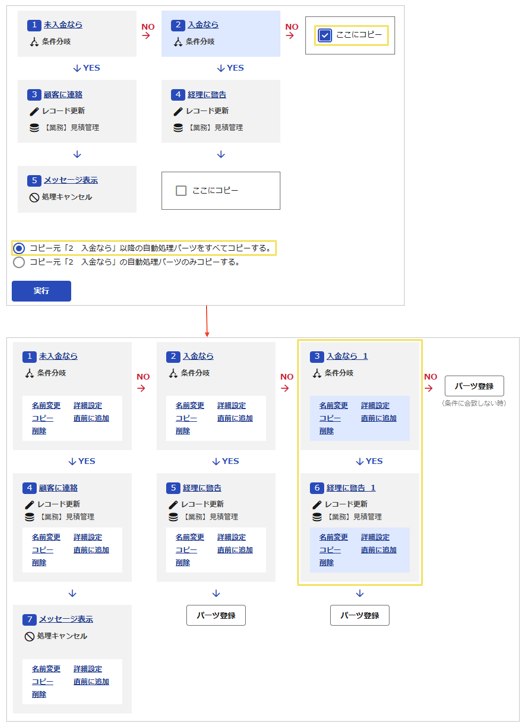526x724 pixels.
Task: Click the number 6 badge of 経理に警告_1
Action: pyautogui.click(x=317, y=488)
